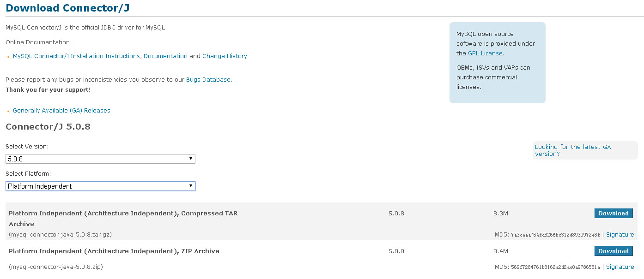Open Signature link for zip file
This screenshot has width=644, height=279.
[620, 267]
